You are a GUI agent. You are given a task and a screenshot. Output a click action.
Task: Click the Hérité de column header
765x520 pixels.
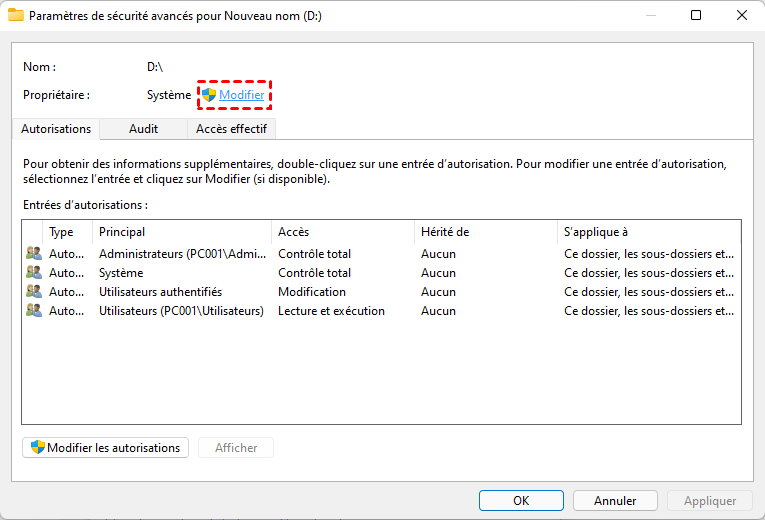point(484,232)
